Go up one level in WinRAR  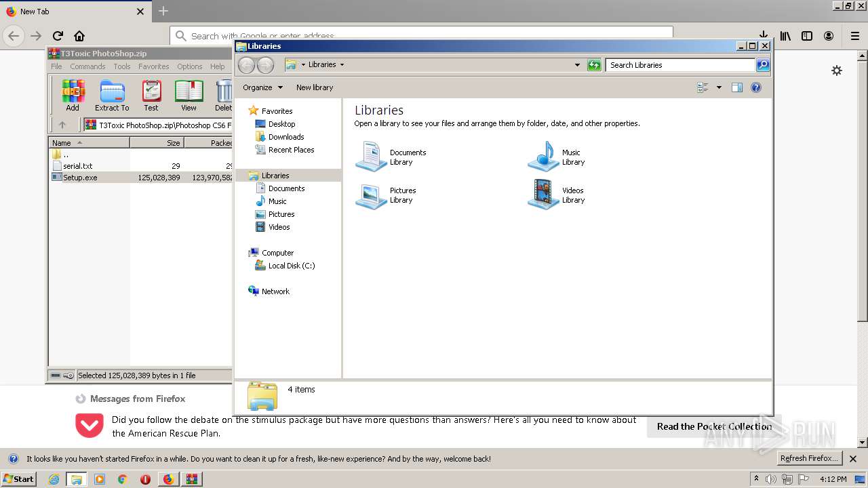point(62,125)
